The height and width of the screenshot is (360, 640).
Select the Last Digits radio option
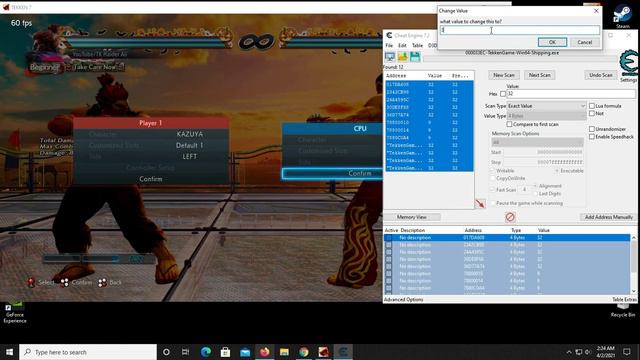535,193
